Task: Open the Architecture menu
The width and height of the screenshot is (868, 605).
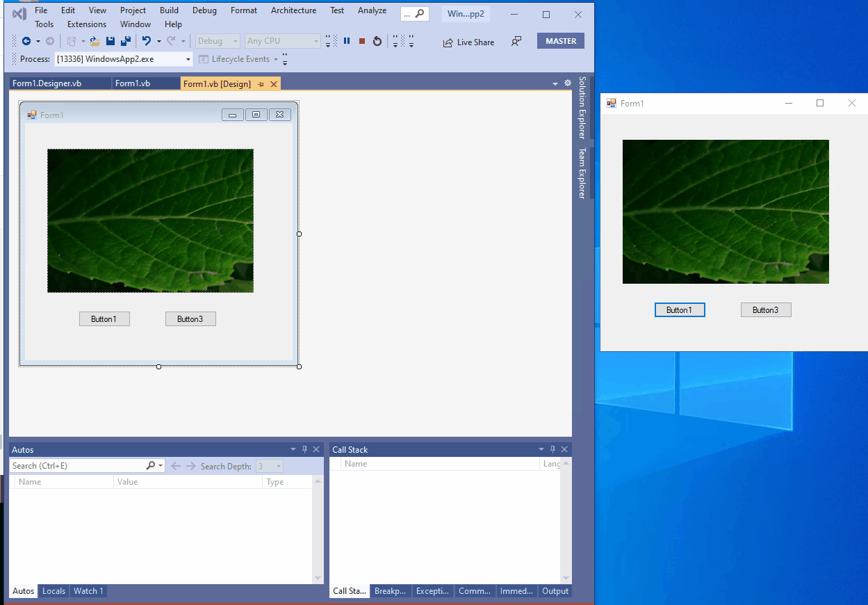Action: (x=293, y=10)
